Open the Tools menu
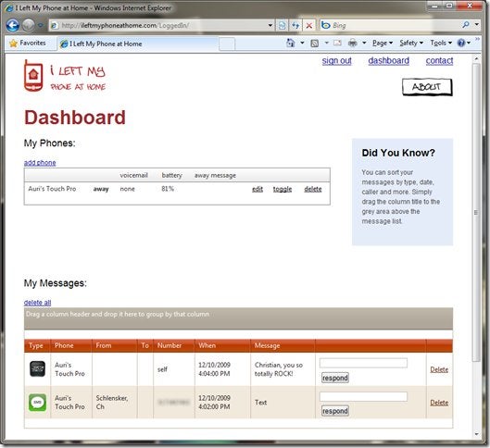The image size is (490, 448). (x=441, y=43)
